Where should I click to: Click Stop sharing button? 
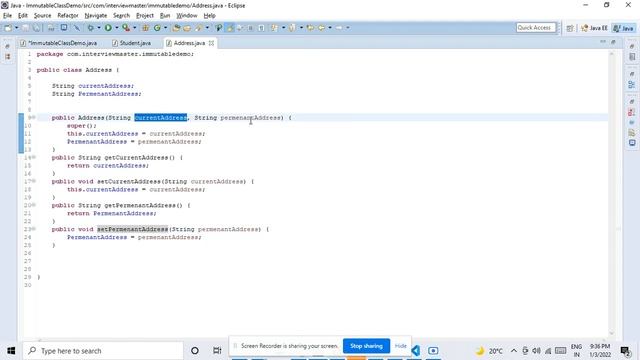[366, 346]
